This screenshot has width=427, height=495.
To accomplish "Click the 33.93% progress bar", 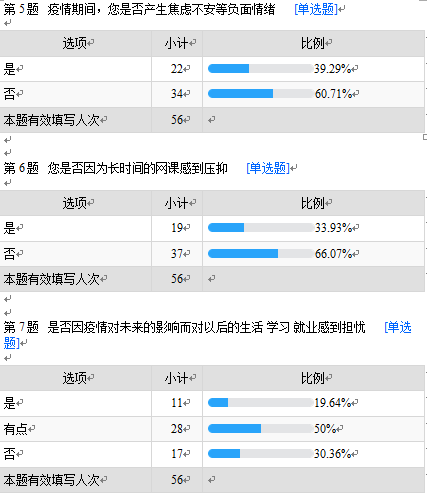I will (260, 228).
